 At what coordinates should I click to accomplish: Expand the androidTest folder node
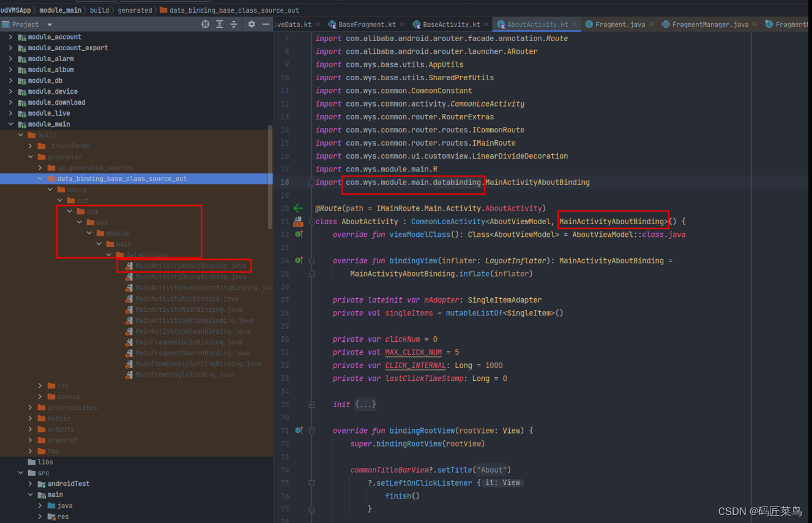[31, 484]
